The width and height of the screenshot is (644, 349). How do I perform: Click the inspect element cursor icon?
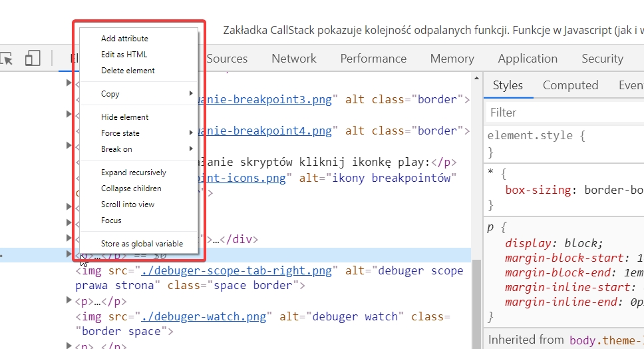tap(7, 59)
